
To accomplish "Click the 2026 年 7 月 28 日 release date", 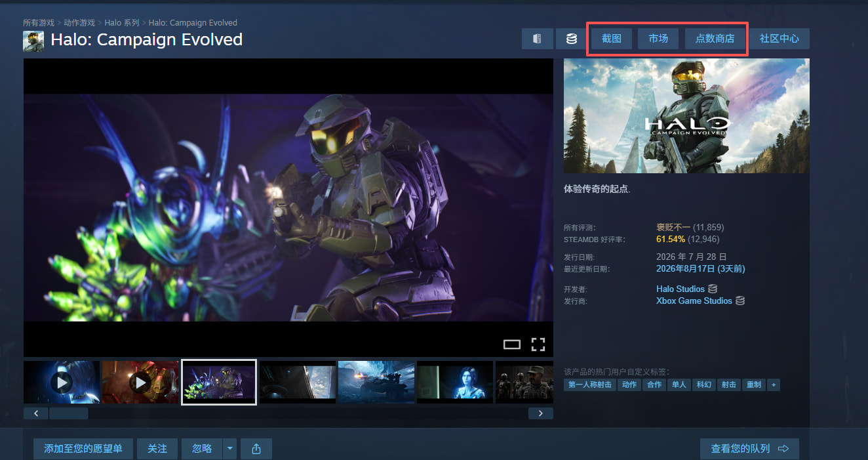I will coord(692,257).
